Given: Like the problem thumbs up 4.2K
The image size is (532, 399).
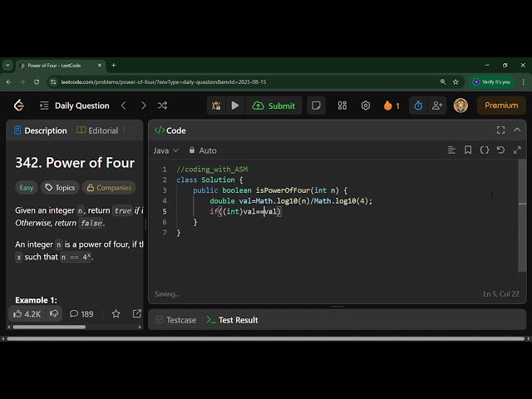Looking at the screenshot, I should [x=27, y=314].
